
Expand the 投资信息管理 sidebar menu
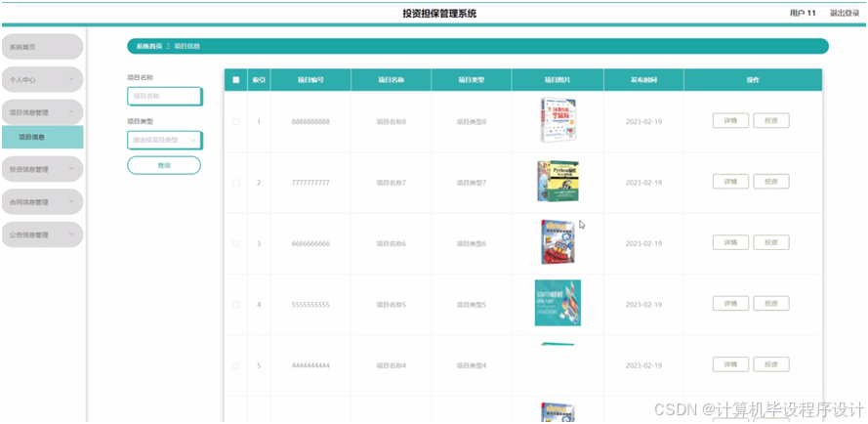point(43,169)
